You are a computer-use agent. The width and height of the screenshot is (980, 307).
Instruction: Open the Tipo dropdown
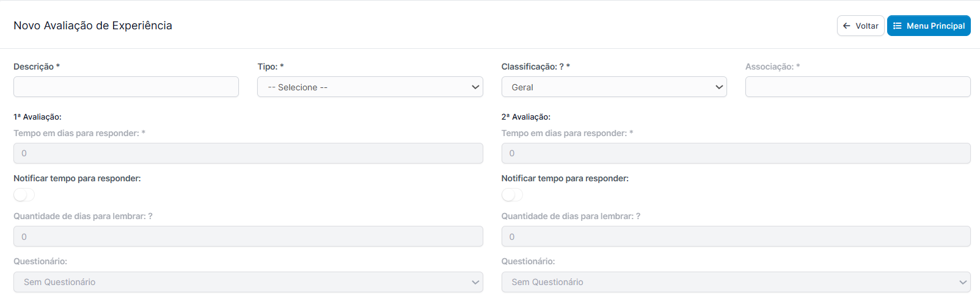point(370,87)
